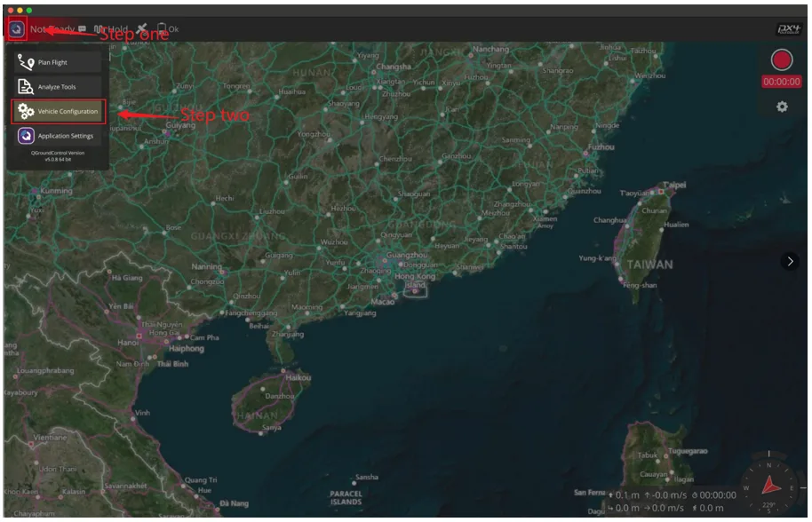Expand the right-side panel with the chevron arrow
Image resolution: width=812 pixels, height=522 pixels.
click(x=790, y=261)
